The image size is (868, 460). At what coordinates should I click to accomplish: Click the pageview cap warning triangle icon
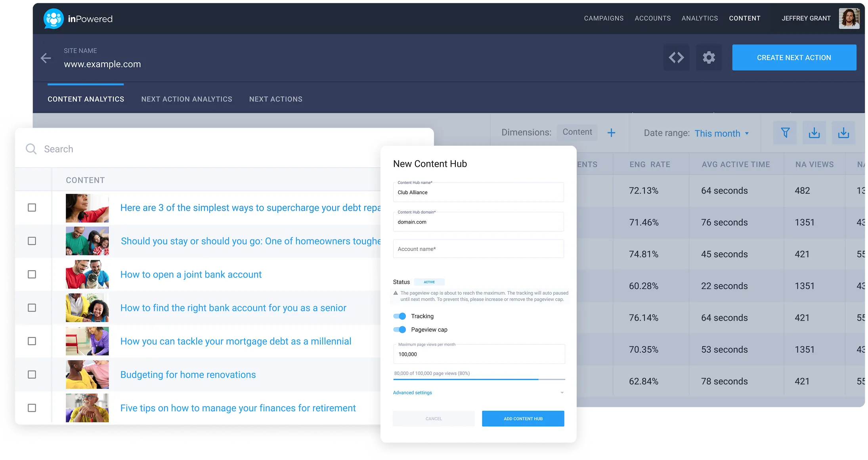pyautogui.click(x=396, y=293)
